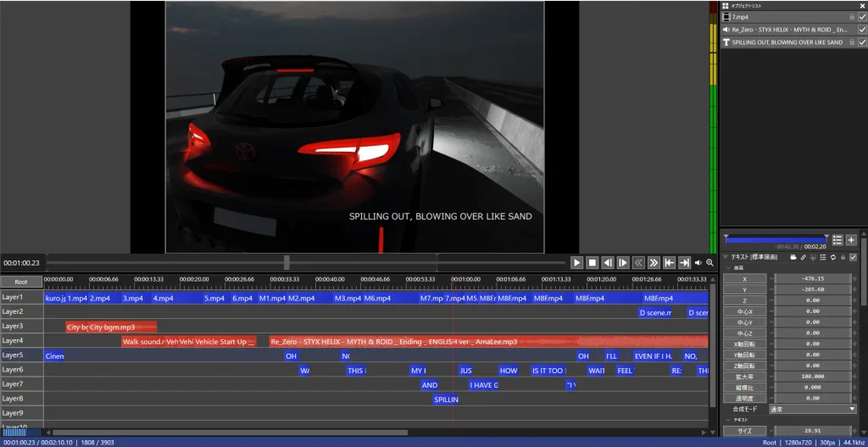Click the camera icon in the text item header
868x447 pixels.
point(793,257)
